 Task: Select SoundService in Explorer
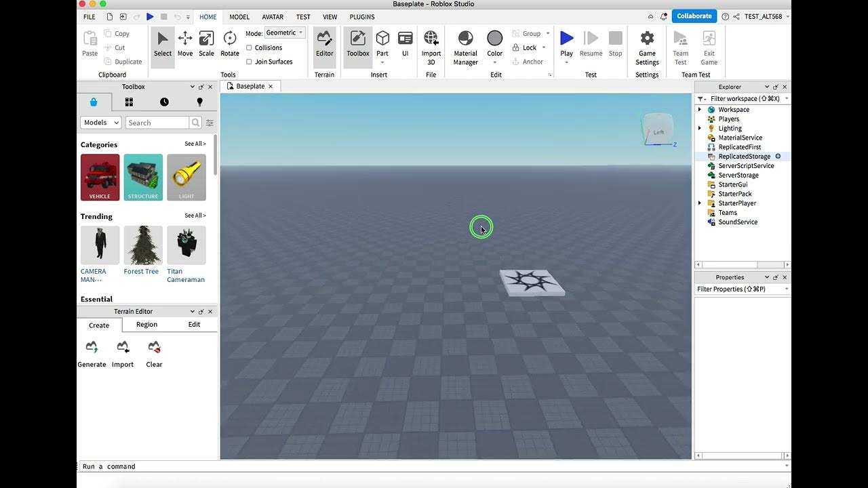tap(738, 222)
